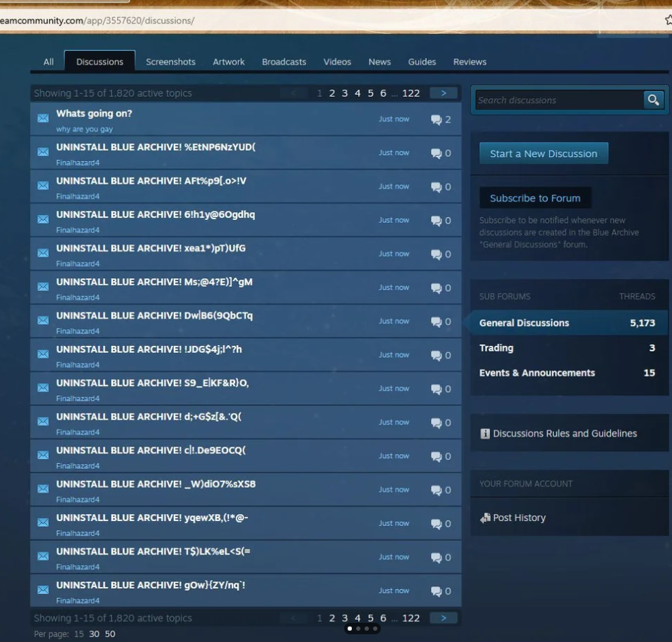The height and width of the screenshot is (642, 672).
Task: Click reply bubble icon on '6!h1y@6Ogdhq' topic
Action: 436,221
